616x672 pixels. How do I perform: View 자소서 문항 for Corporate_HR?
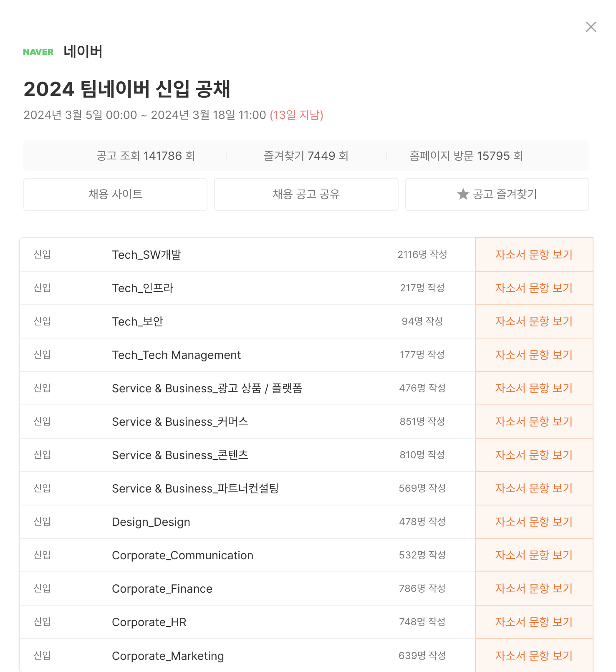point(534,622)
